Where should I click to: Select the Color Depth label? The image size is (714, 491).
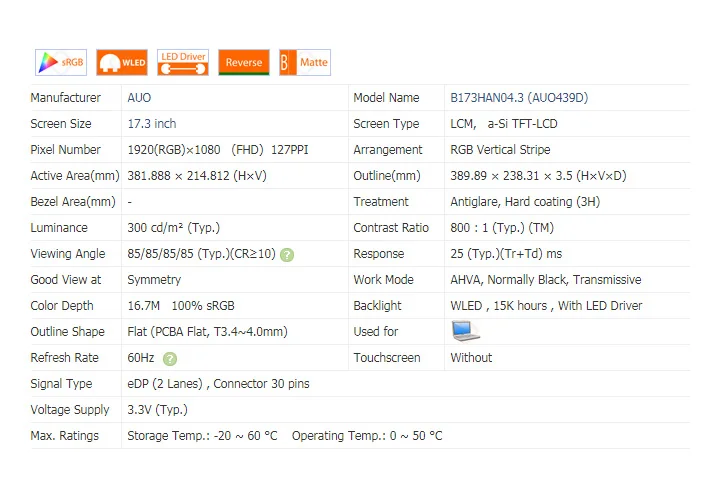click(62, 306)
